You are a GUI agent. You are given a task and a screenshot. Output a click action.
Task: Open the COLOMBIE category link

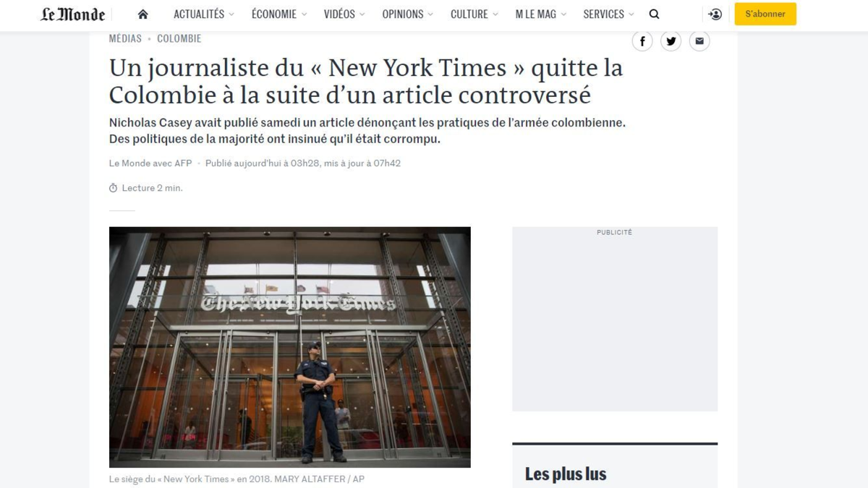179,38
